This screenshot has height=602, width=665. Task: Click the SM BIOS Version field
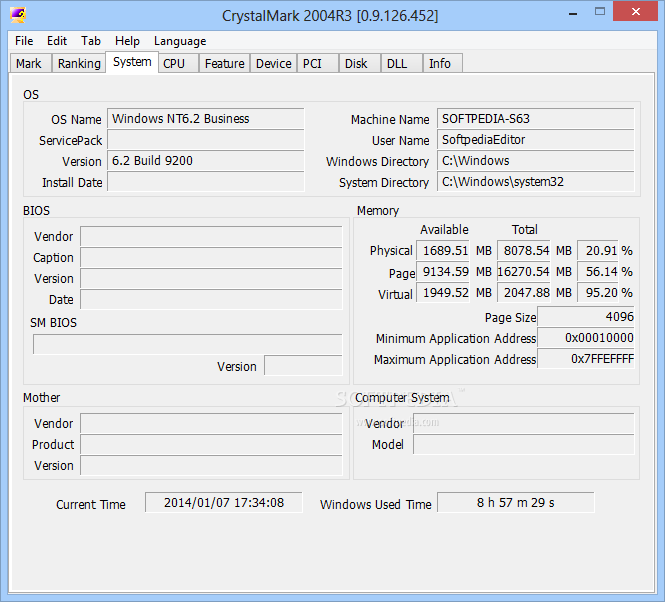(303, 365)
